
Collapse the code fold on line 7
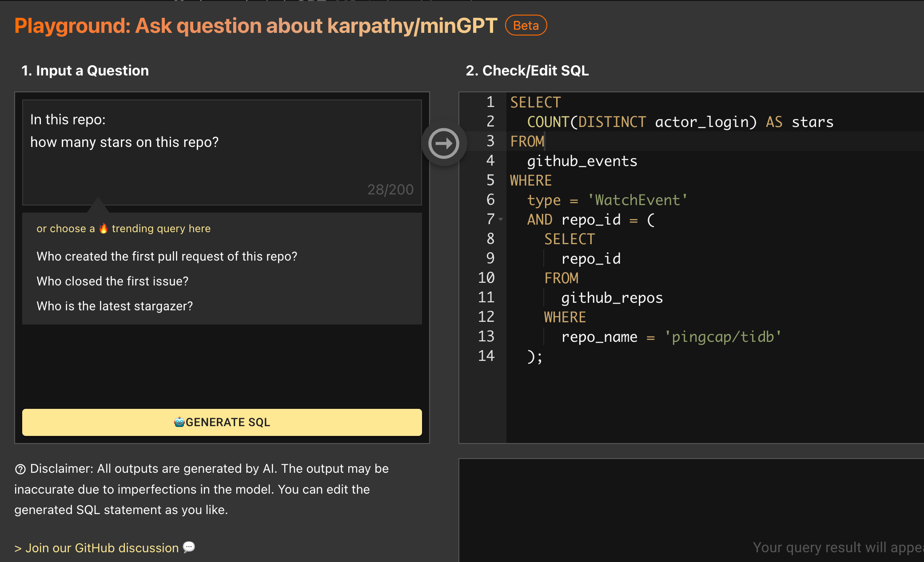pyautogui.click(x=501, y=219)
